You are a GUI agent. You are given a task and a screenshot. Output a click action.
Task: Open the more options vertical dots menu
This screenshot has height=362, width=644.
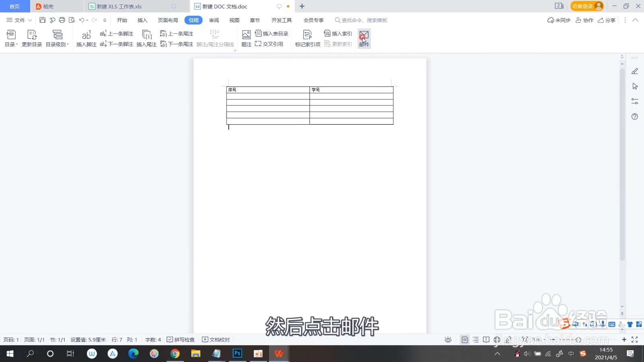(625, 20)
